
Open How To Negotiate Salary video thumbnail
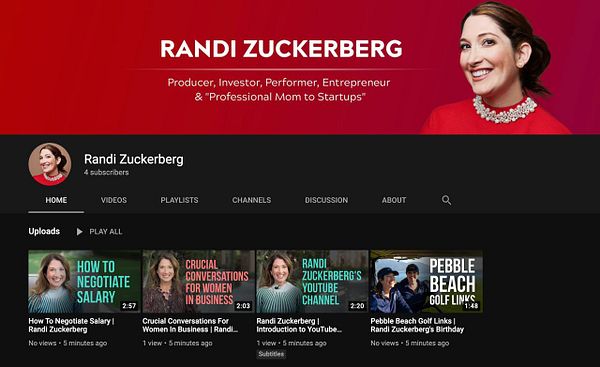click(85, 281)
